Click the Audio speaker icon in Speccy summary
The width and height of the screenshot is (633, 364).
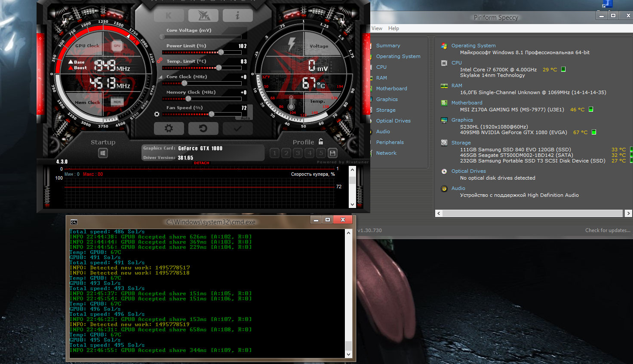(444, 188)
